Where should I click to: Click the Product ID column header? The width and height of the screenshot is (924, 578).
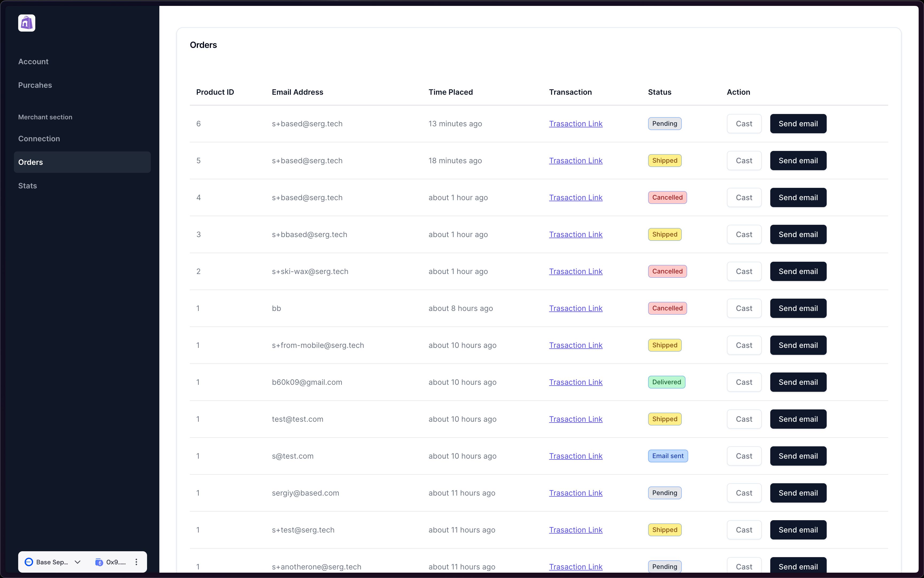[x=215, y=92]
